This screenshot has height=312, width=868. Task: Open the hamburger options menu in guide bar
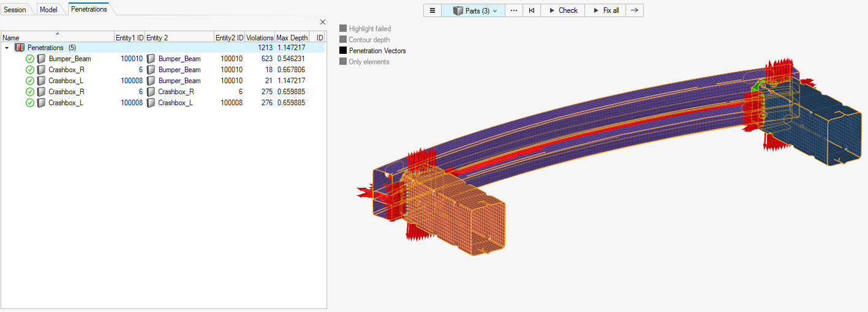[432, 10]
